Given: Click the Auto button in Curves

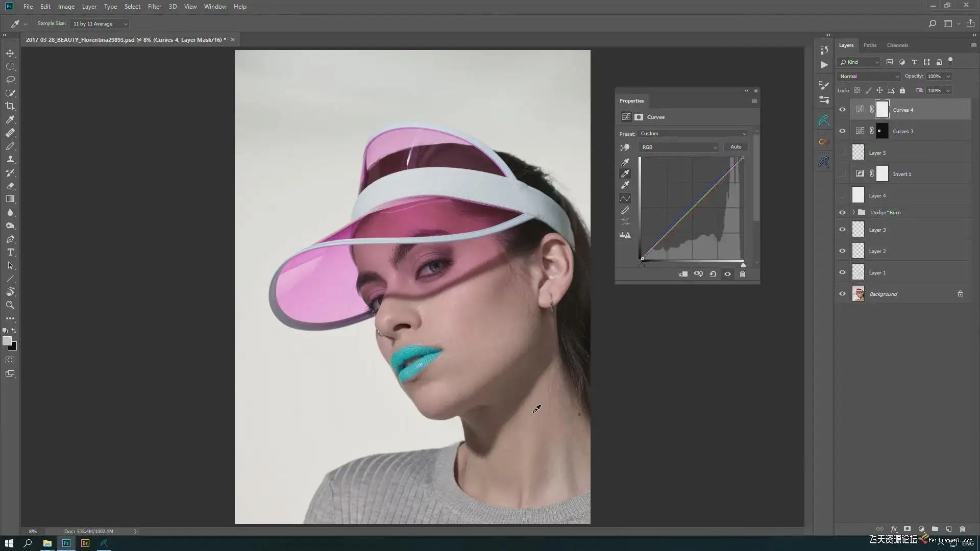Looking at the screenshot, I should point(736,147).
